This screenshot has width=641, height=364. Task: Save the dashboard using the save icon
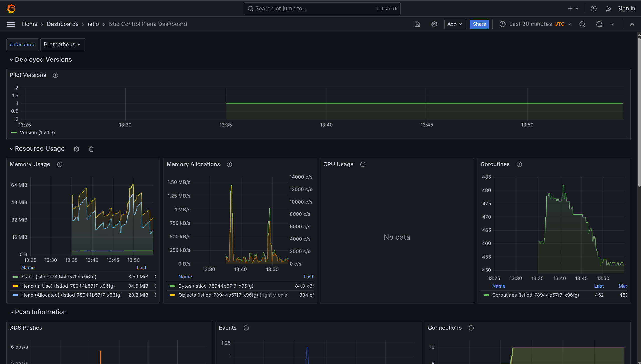[x=417, y=24]
